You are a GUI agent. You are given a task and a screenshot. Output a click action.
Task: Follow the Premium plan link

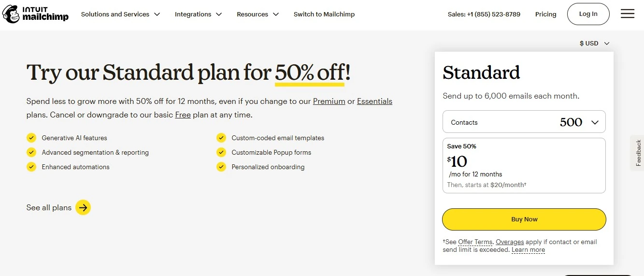[329, 102]
